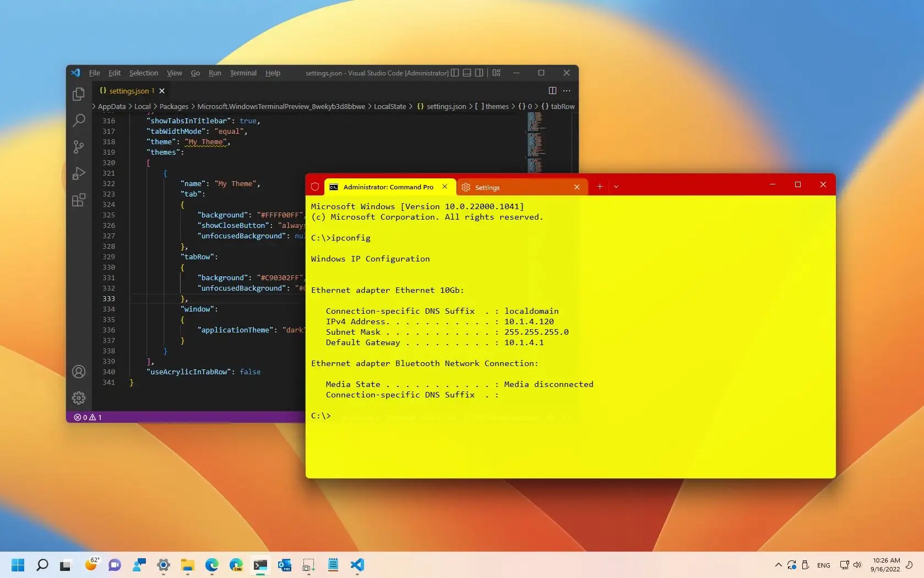Viewport: 924px width, 578px height.
Task: Open the Explorer sidebar in VS Code
Action: point(79,94)
